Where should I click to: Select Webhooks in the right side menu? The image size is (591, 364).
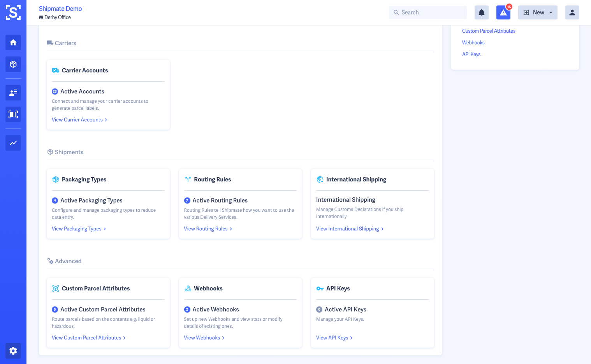tap(473, 43)
